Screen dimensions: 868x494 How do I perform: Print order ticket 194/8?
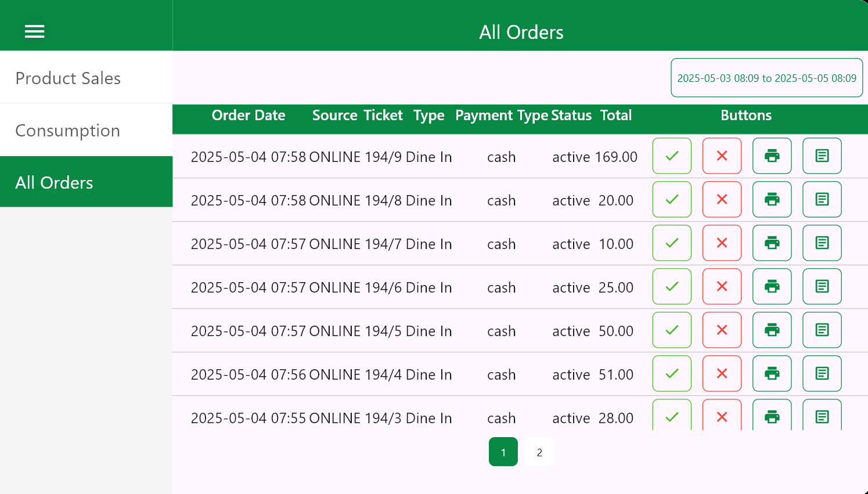tap(772, 199)
